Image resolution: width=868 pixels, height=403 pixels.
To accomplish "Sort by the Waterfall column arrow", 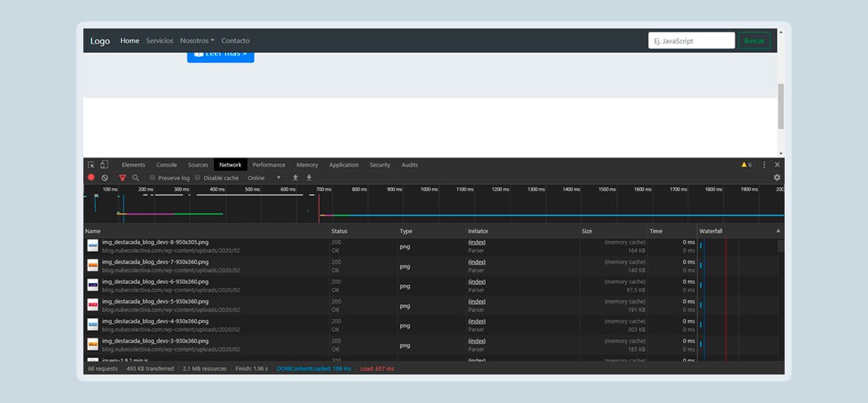I will (x=778, y=231).
